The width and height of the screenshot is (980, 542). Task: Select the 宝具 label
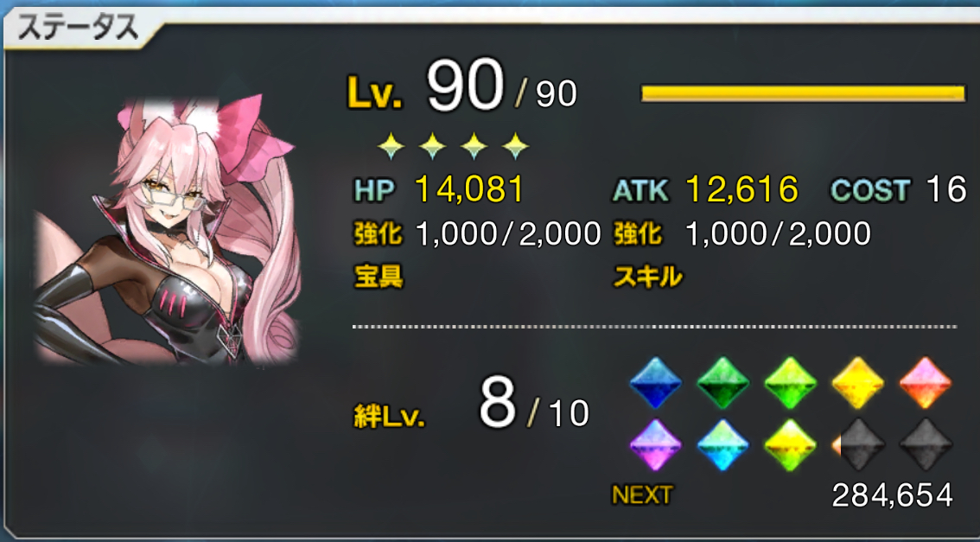pyautogui.click(x=379, y=277)
